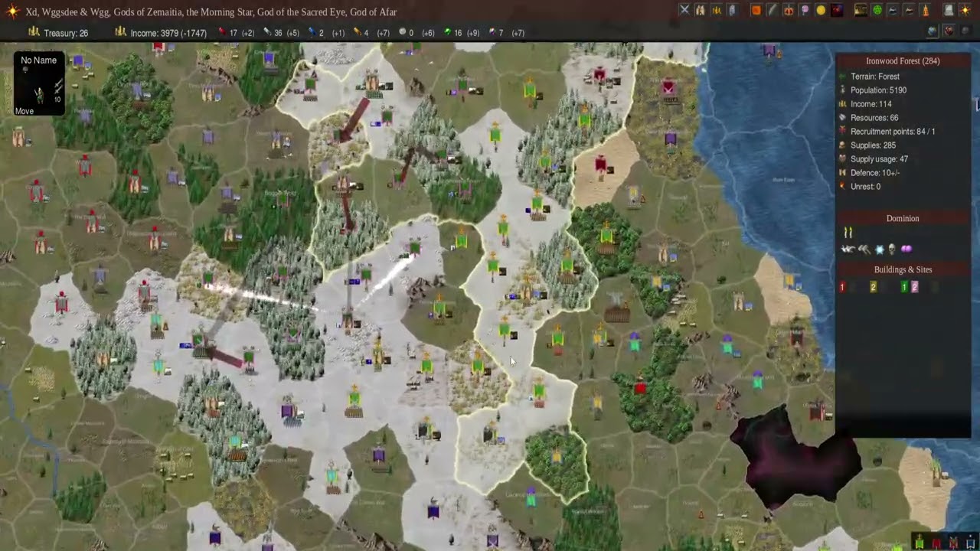The height and width of the screenshot is (551, 980).
Task: Click the crossed swords icon in top bar
Action: click(x=684, y=10)
